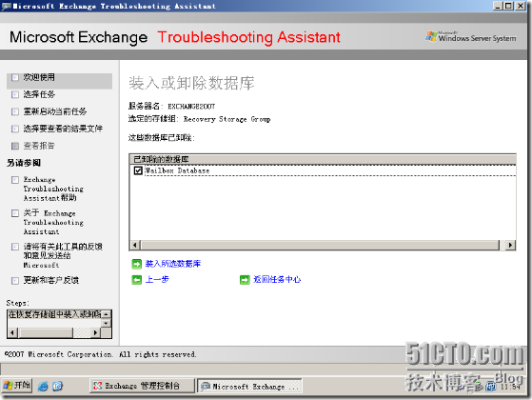Image resolution: width=532 pixels, height=400 pixels.
Task: Open the 选择任务 sidebar item
Action: (39, 94)
